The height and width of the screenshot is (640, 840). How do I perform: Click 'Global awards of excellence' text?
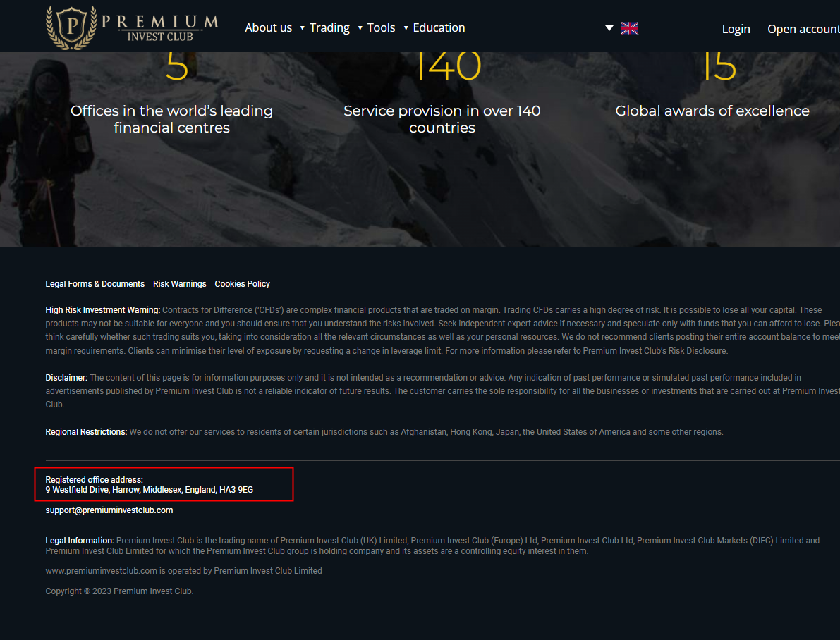(712, 111)
